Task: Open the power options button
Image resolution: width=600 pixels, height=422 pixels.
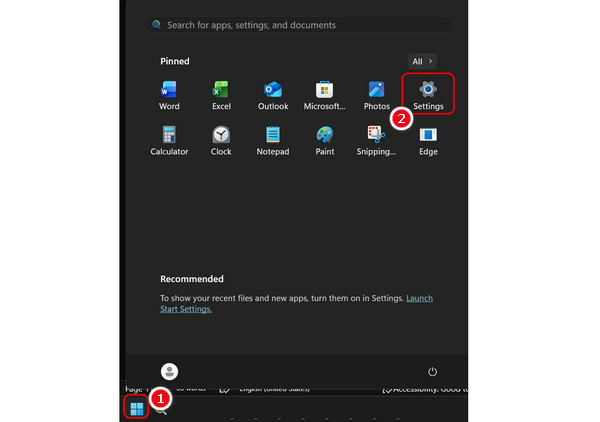Action: [x=432, y=371]
